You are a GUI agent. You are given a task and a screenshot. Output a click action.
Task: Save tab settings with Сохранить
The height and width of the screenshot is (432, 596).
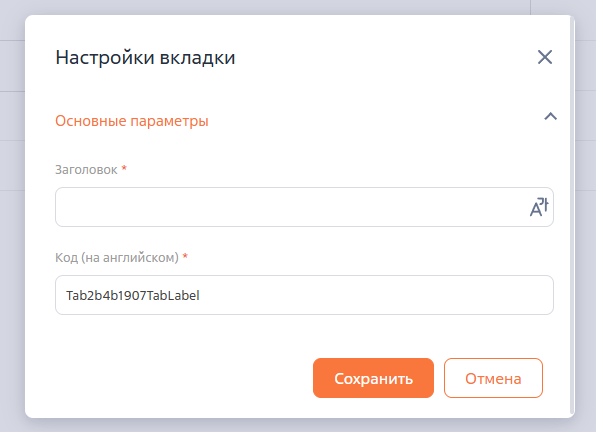coord(373,378)
